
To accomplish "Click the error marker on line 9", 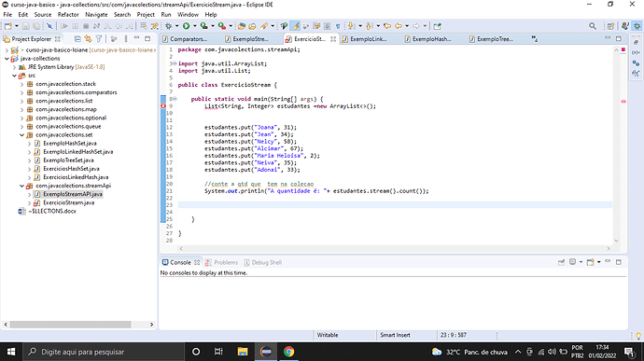I will click(x=163, y=106).
